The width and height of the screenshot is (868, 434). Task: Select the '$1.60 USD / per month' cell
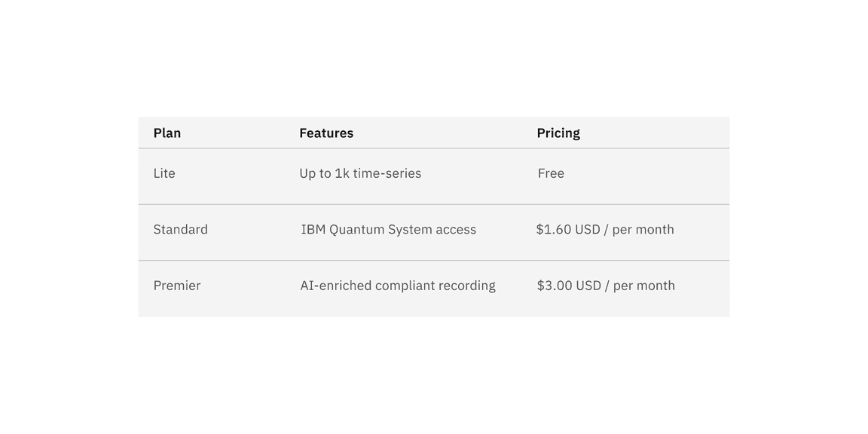click(605, 229)
